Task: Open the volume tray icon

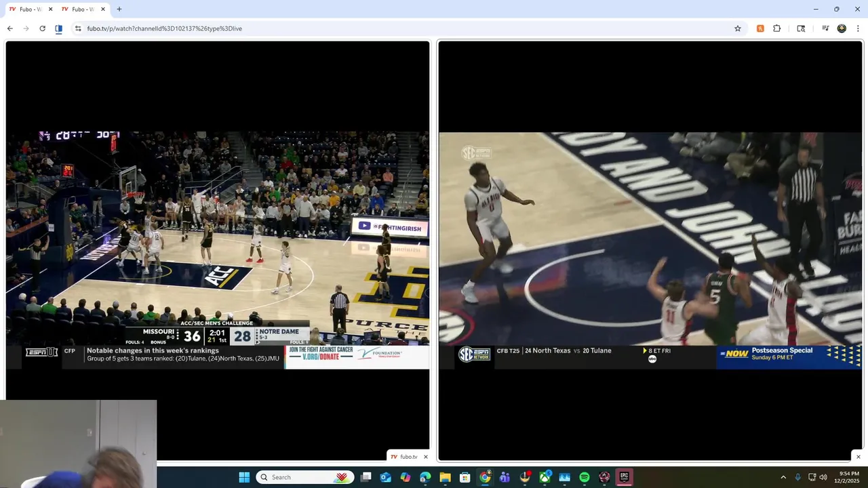Action: coord(823,477)
